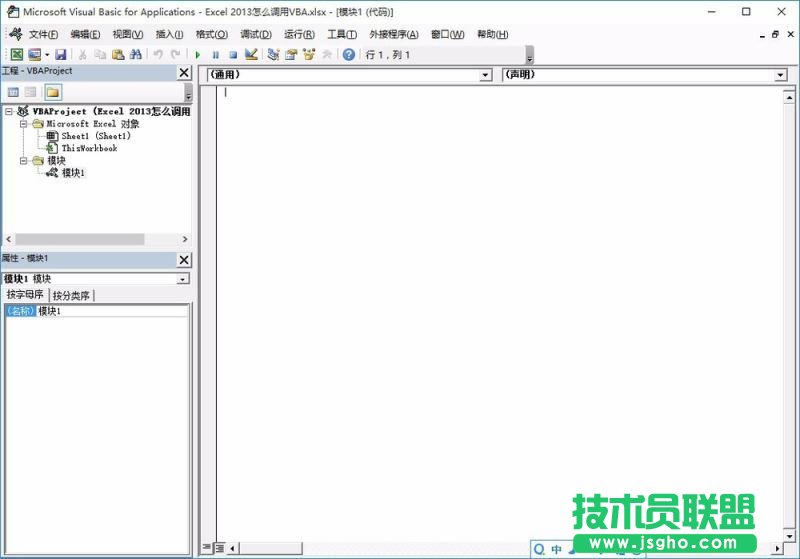
Task: Run the macro with the green play icon
Action: 198,55
